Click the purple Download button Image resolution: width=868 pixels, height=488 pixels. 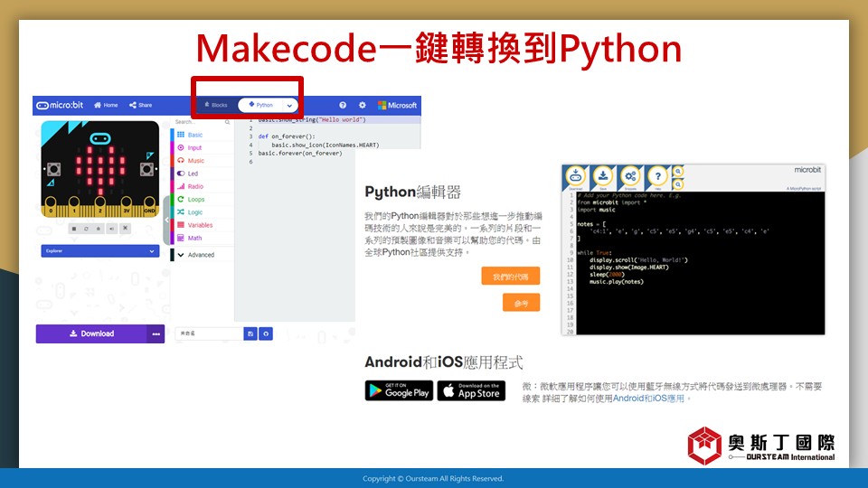pos(91,333)
